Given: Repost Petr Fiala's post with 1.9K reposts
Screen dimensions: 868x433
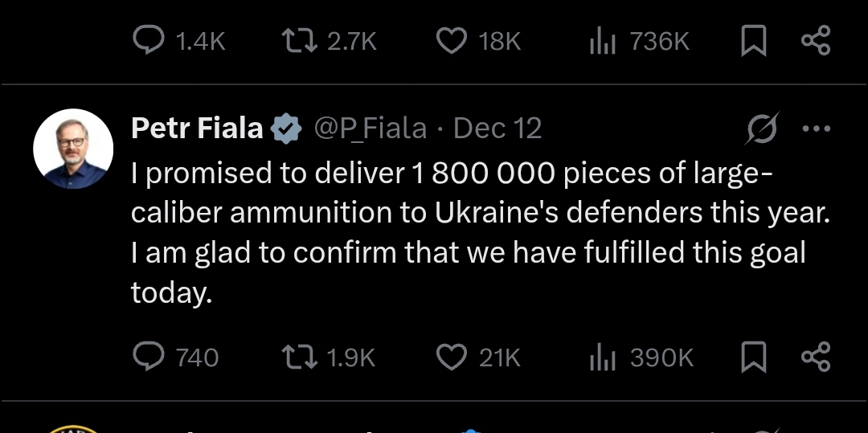Looking at the screenshot, I should (300, 357).
